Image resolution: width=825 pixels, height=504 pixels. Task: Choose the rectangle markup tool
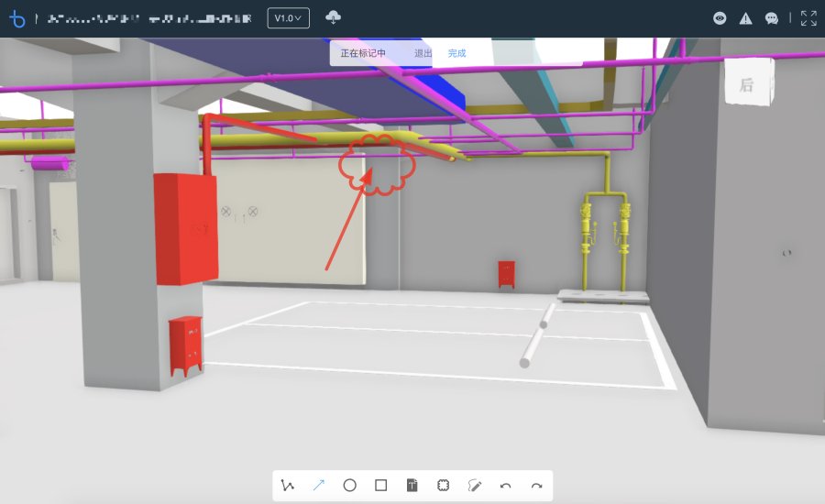coord(381,486)
